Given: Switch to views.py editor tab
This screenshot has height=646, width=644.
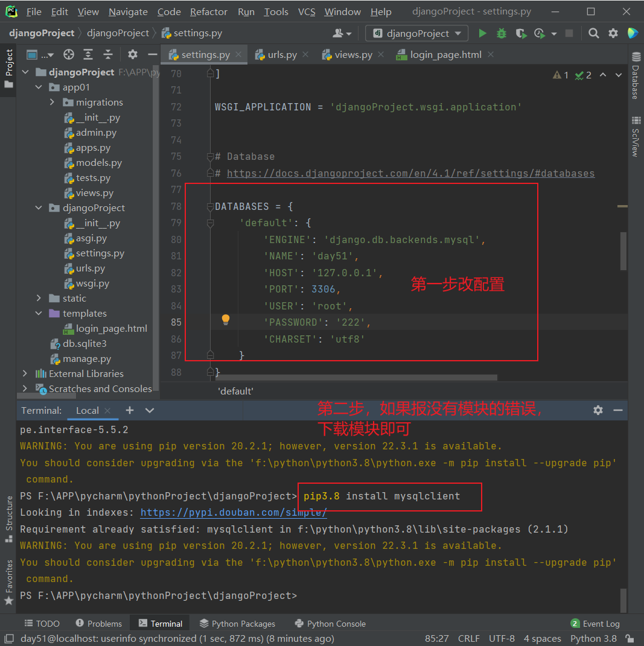Looking at the screenshot, I should (x=353, y=55).
